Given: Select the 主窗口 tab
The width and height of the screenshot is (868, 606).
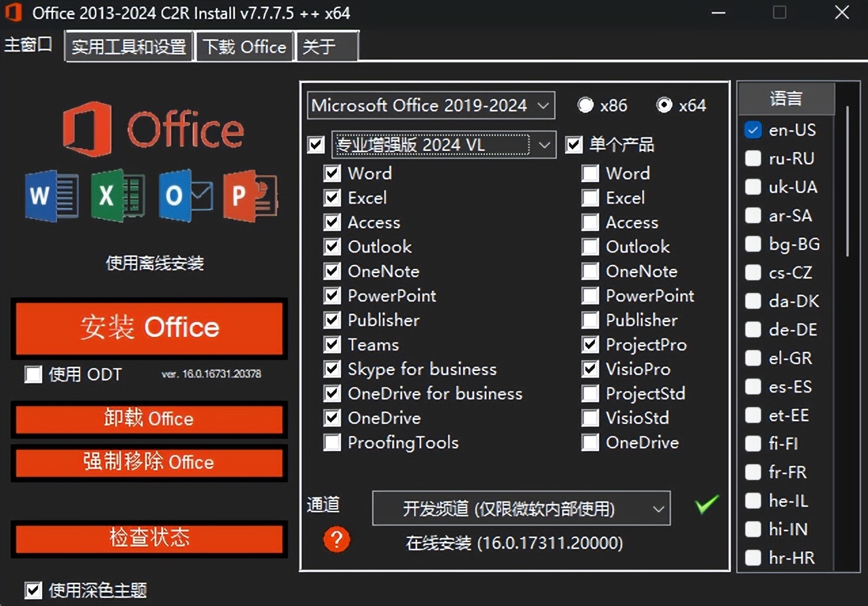Looking at the screenshot, I should coord(29,46).
